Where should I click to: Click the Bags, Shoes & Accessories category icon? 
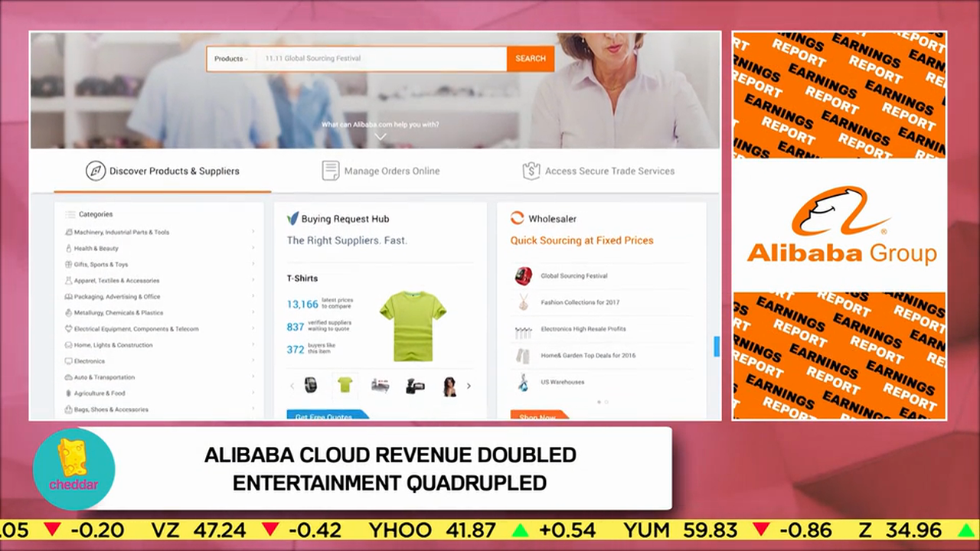pyautogui.click(x=68, y=409)
